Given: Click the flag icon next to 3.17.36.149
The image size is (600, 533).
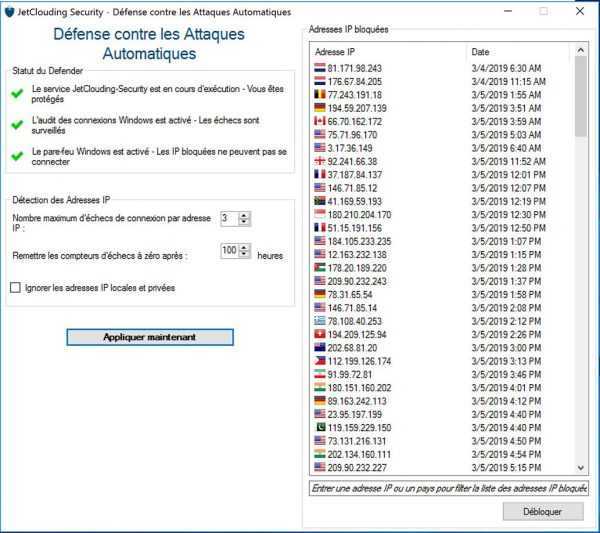Looking at the screenshot, I should coord(320,148).
